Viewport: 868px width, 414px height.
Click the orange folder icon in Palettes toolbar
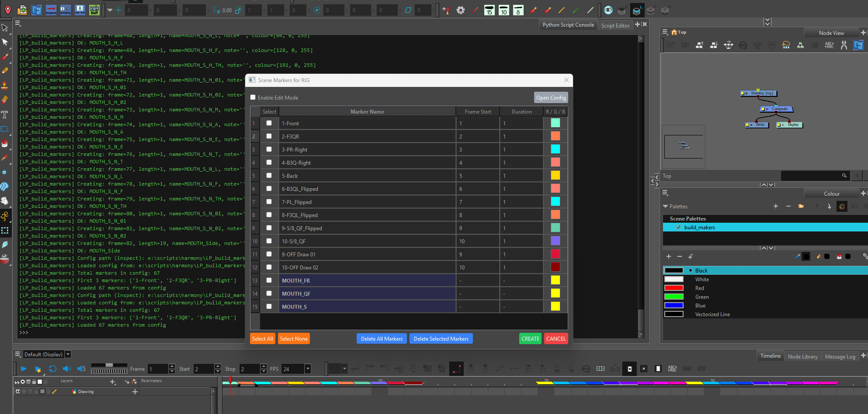pyautogui.click(x=801, y=206)
